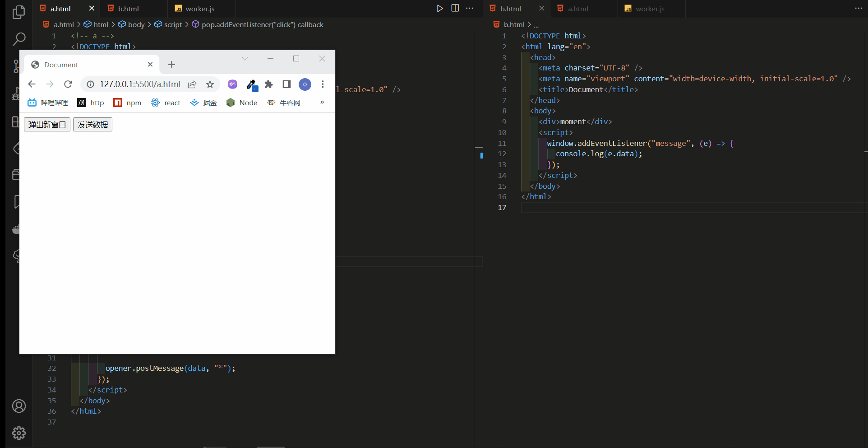Open the tab search chevron in browser
This screenshot has height=448, width=868.
pos(245,59)
